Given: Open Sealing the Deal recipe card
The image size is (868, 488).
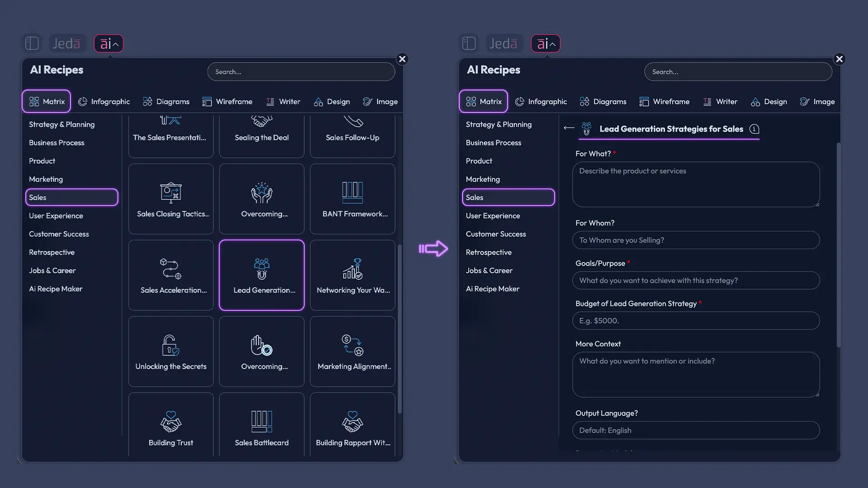Looking at the screenshot, I should click(x=262, y=136).
